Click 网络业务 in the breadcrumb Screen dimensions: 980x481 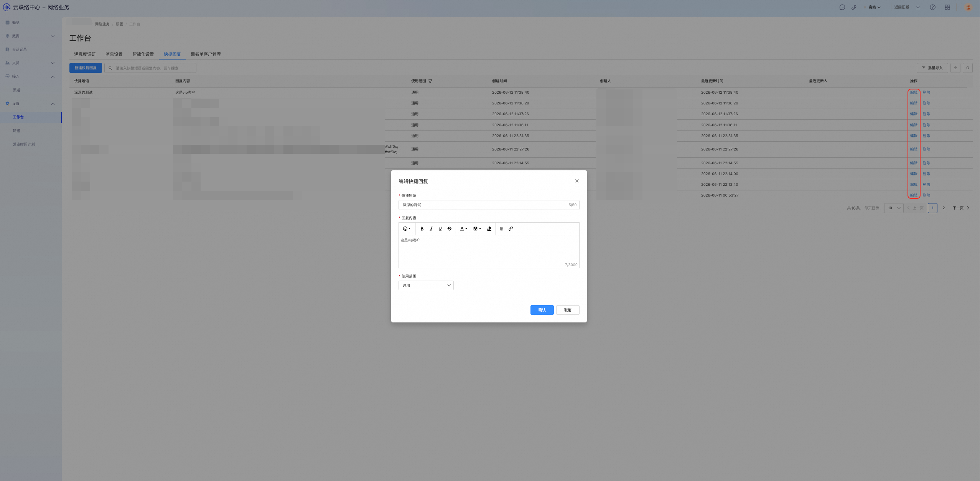pyautogui.click(x=102, y=24)
